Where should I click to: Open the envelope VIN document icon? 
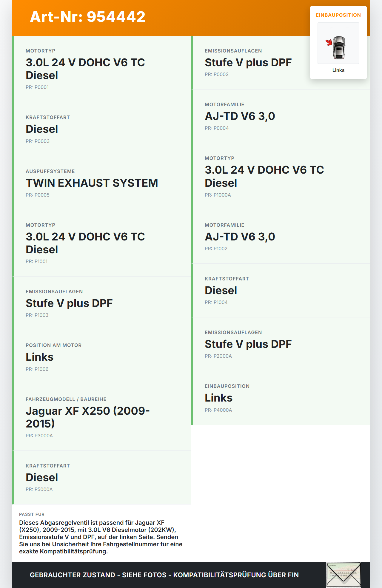(x=343, y=575)
